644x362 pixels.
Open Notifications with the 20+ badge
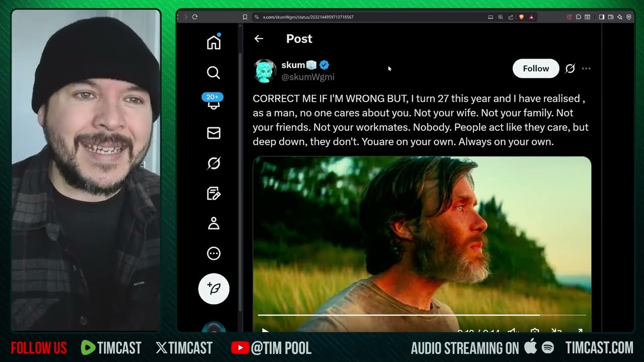(x=213, y=103)
